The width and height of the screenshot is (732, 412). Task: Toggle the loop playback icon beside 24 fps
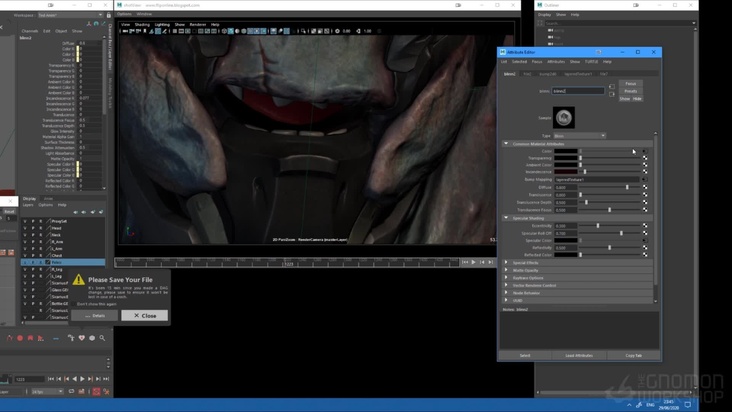pos(71,391)
